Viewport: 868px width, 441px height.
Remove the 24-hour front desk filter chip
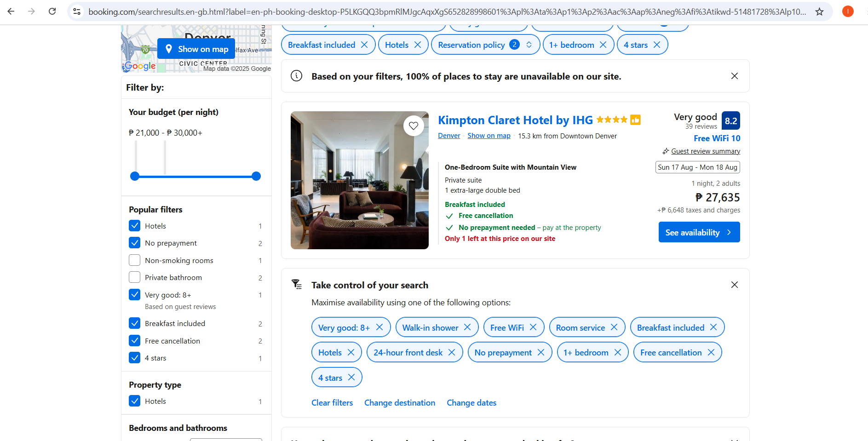click(452, 352)
